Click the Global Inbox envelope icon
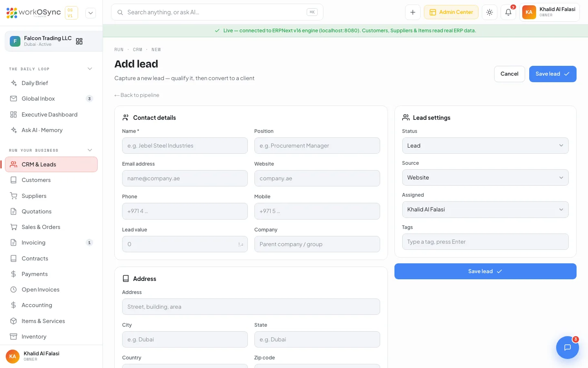The image size is (588, 368). [x=13, y=99]
